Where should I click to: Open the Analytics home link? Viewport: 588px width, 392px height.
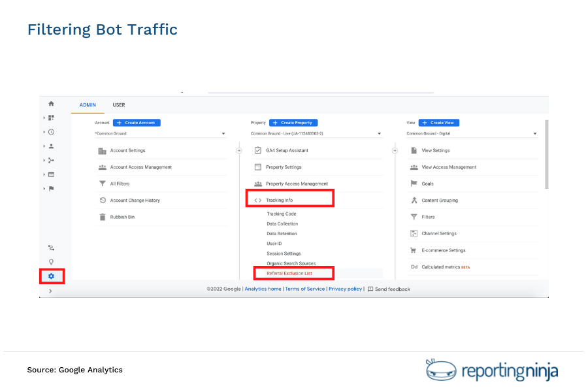pyautogui.click(x=263, y=289)
